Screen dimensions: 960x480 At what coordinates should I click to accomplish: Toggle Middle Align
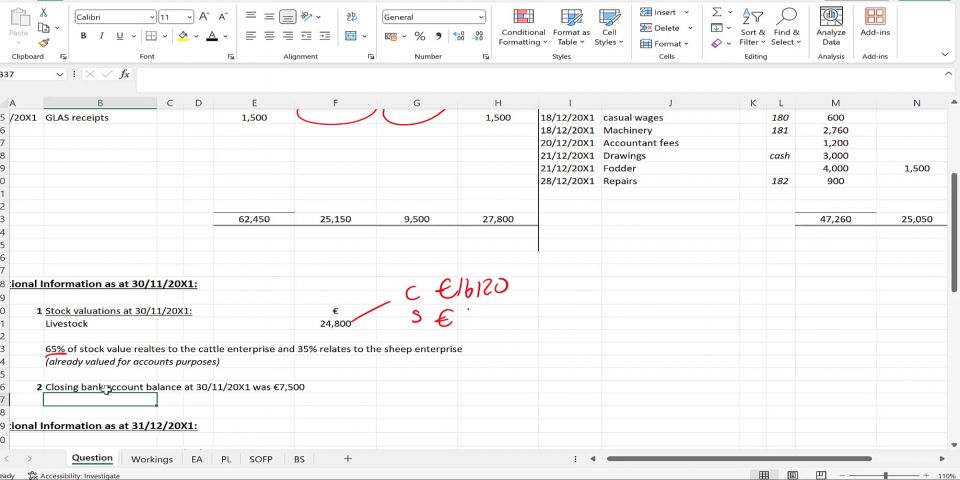(269, 17)
